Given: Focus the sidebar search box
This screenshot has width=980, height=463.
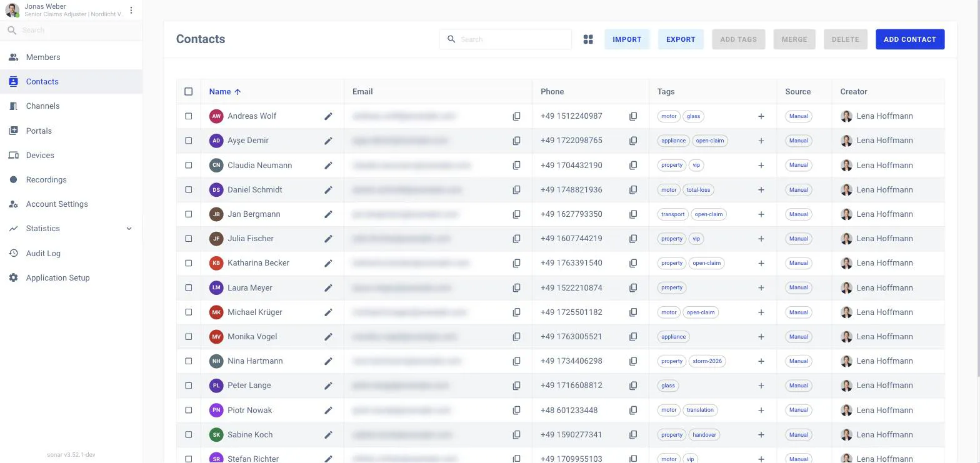Looking at the screenshot, I should (71, 30).
